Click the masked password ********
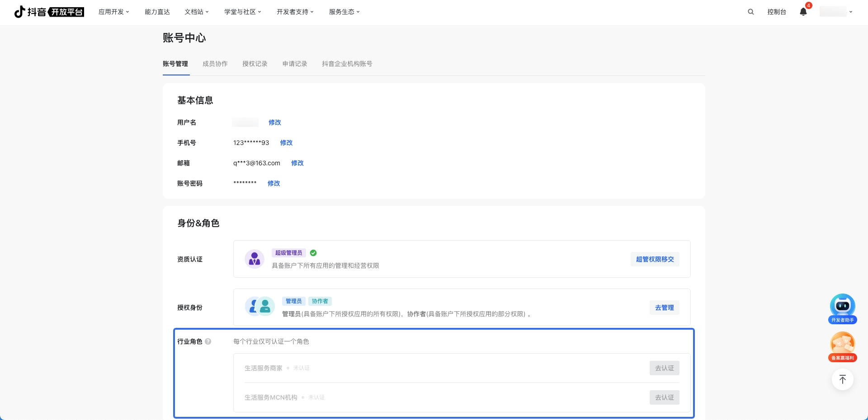This screenshot has width=868, height=420. [x=245, y=183]
